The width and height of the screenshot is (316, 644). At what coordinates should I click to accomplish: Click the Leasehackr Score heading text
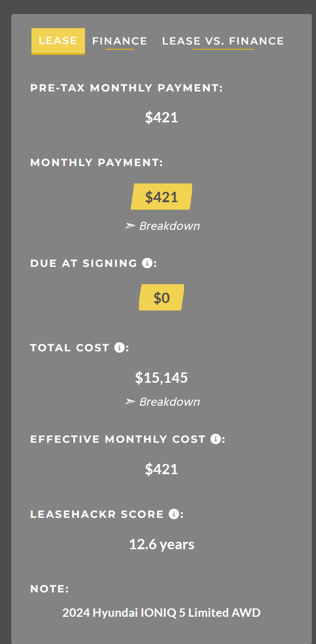pyautogui.click(x=97, y=514)
